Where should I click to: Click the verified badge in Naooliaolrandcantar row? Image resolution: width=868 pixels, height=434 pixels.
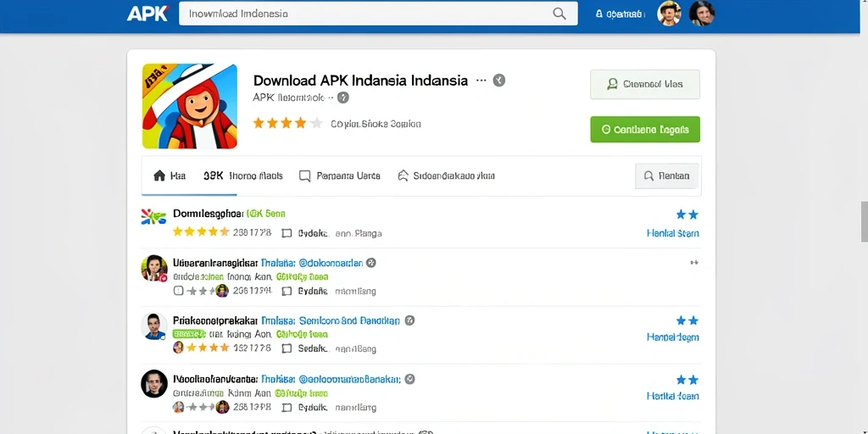[409, 379]
